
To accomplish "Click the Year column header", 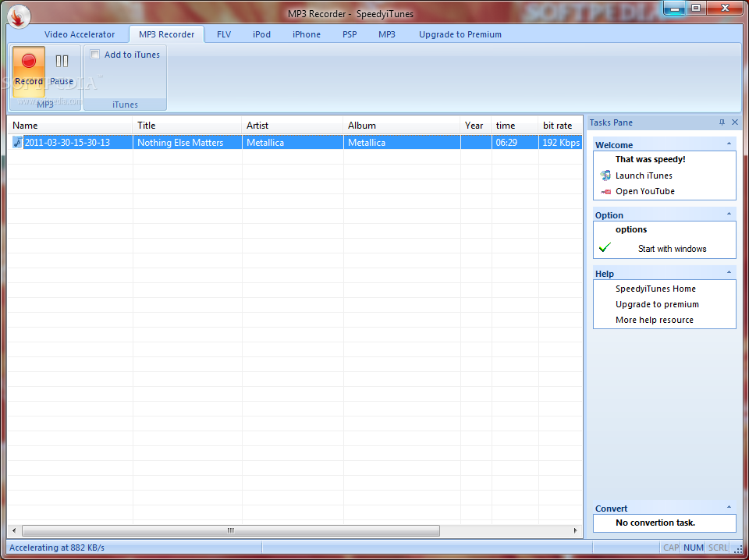I will tap(476, 126).
